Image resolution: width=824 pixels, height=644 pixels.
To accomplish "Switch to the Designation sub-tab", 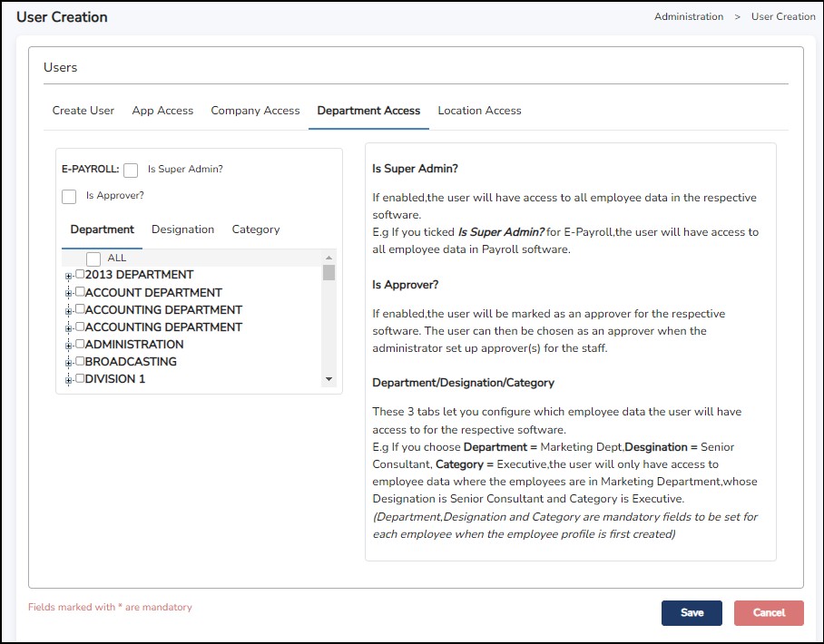I will [x=182, y=229].
